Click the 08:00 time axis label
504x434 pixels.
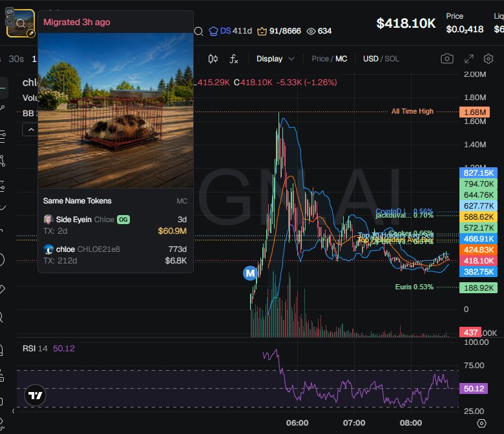[x=410, y=423]
